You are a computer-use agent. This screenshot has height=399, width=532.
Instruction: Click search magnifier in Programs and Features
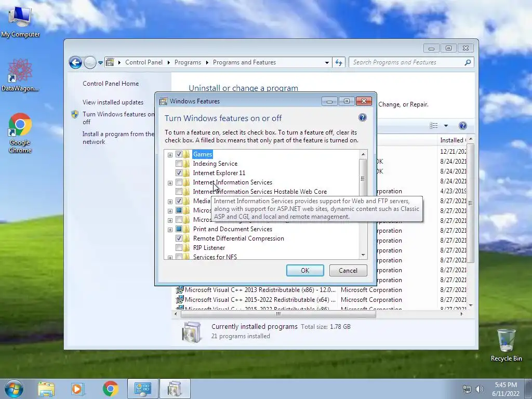tap(468, 62)
